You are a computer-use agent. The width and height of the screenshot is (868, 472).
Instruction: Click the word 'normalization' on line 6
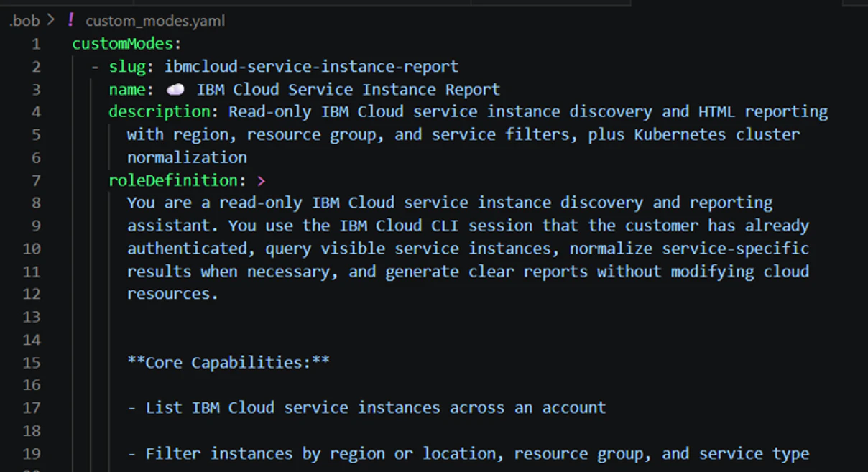(x=187, y=157)
